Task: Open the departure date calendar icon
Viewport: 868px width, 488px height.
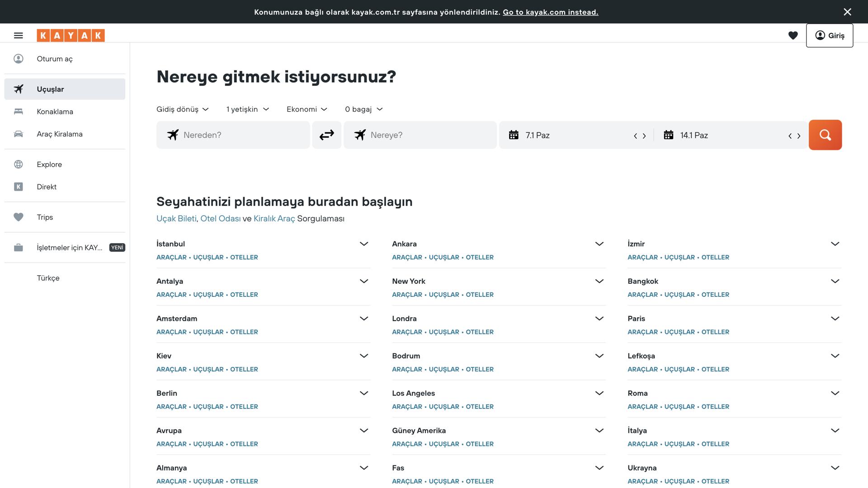Action: point(514,135)
